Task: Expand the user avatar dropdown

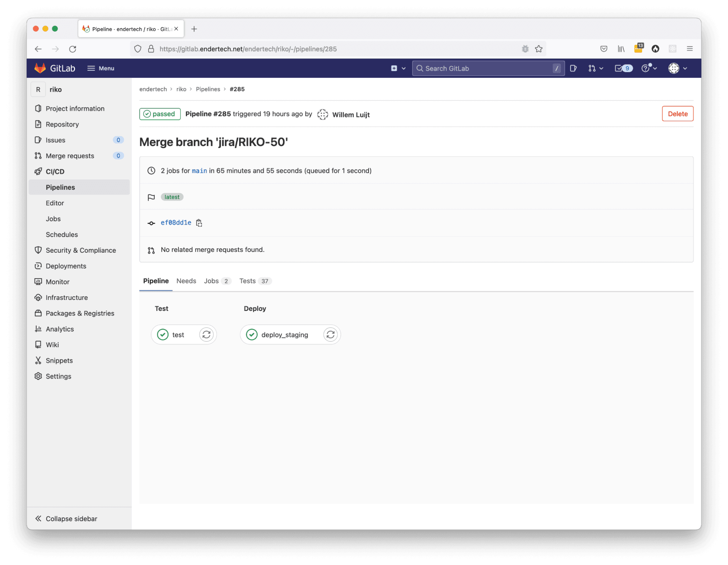Action: tap(677, 68)
